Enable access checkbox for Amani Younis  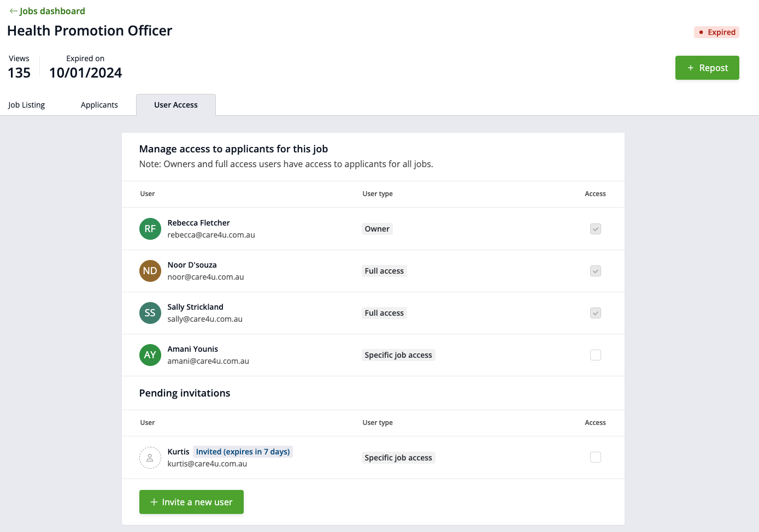tap(595, 355)
